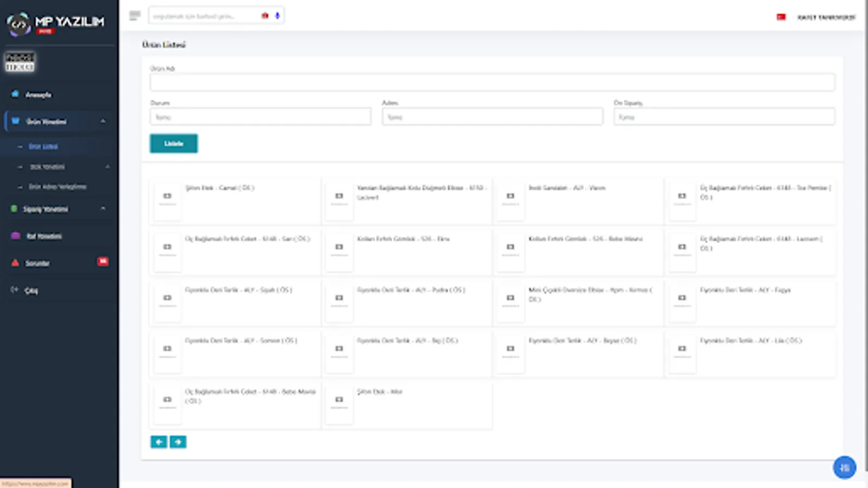Open the Raf Yönetimi sidebar icon
868x488 pixels.
[14, 236]
